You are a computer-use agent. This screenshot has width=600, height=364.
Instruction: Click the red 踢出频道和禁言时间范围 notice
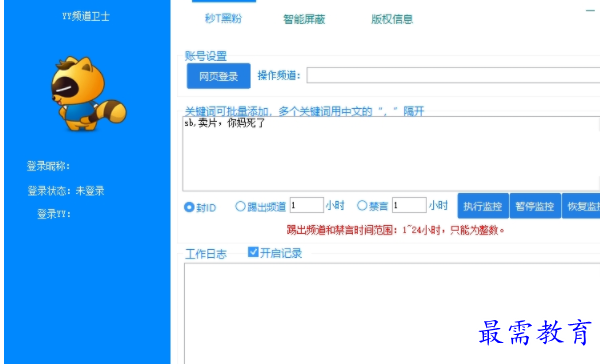(396, 230)
